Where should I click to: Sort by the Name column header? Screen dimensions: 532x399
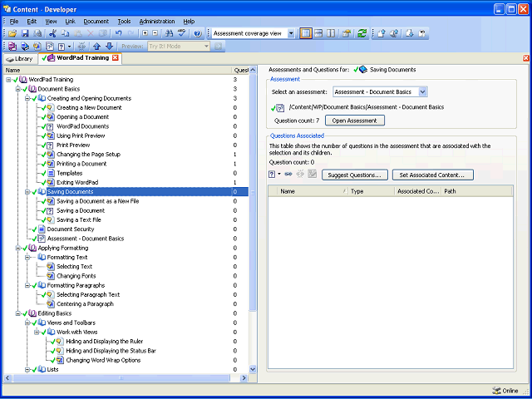coord(313,191)
